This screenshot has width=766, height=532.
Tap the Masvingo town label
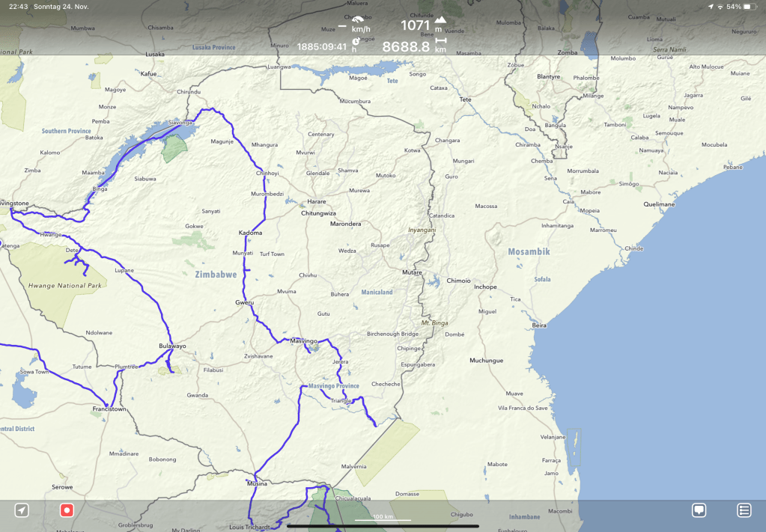point(304,340)
